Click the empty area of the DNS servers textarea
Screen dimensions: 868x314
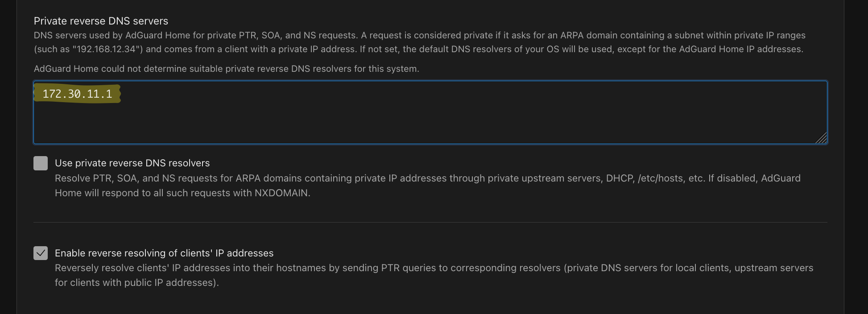click(401, 120)
